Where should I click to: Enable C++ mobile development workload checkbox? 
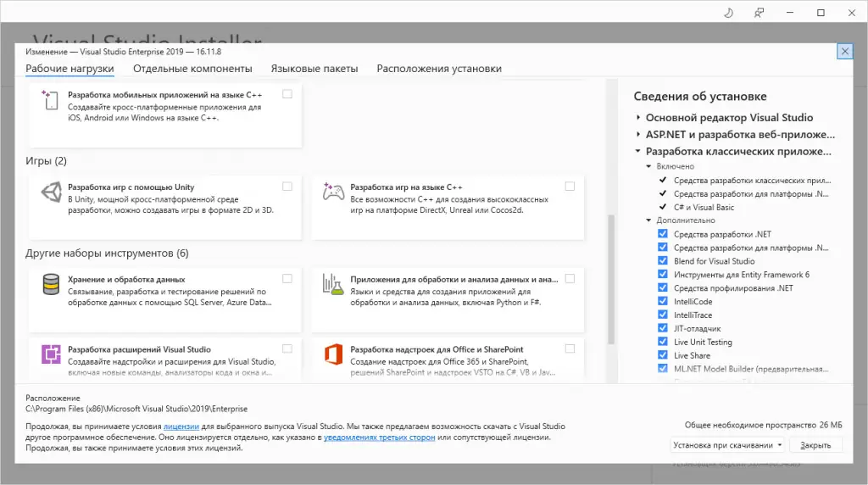coord(287,94)
